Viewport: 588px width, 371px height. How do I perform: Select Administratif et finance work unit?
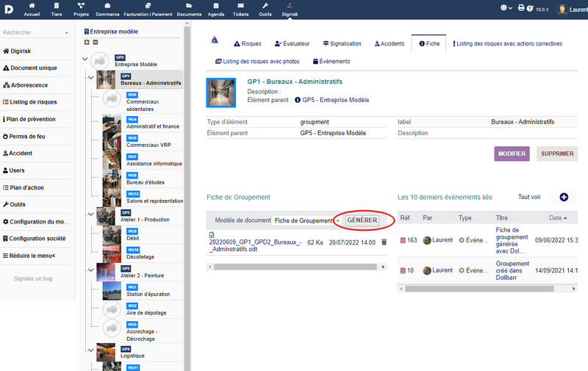click(153, 126)
